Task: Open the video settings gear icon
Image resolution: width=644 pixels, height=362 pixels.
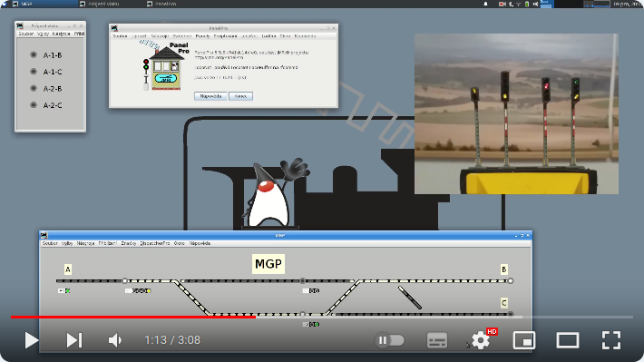Action: click(481, 340)
